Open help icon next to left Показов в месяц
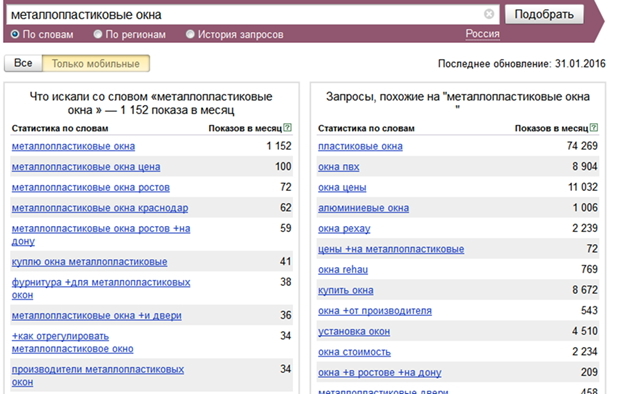This screenshot has width=623, height=394. (x=288, y=128)
